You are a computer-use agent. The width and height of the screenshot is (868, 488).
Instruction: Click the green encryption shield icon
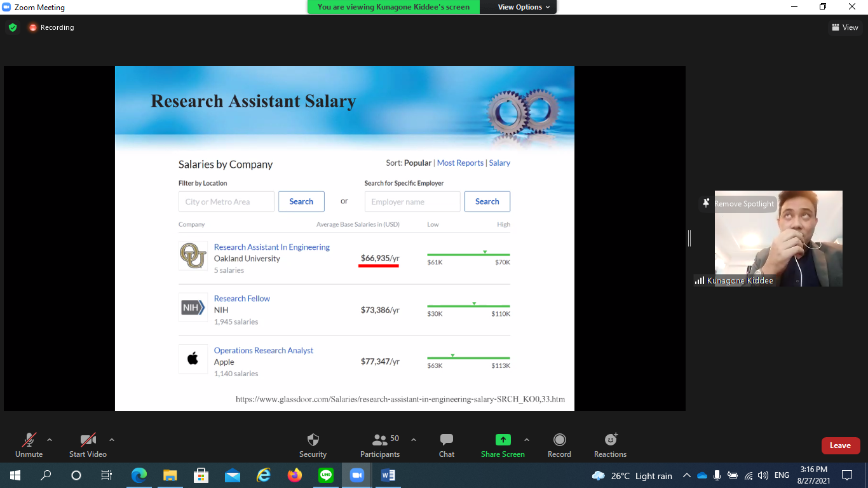pyautogui.click(x=13, y=27)
